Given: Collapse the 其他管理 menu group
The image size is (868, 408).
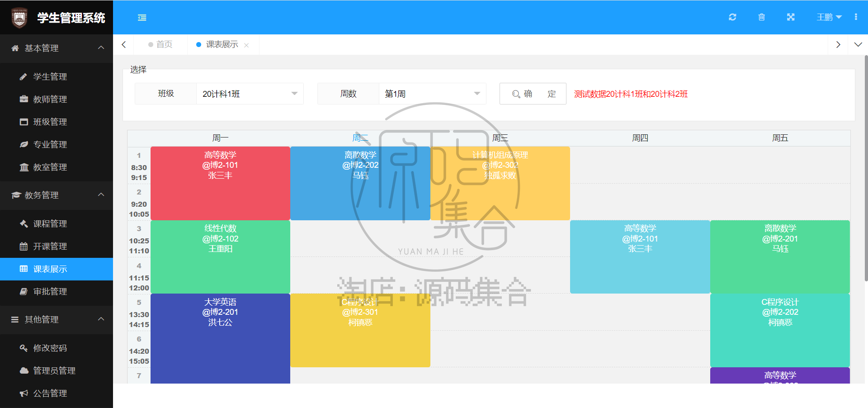Looking at the screenshot, I should 101,319.
